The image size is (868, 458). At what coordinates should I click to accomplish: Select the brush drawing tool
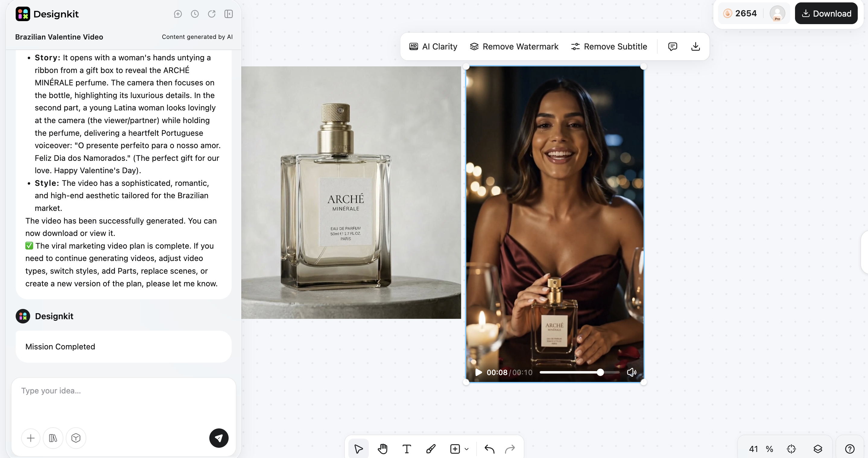click(x=431, y=449)
